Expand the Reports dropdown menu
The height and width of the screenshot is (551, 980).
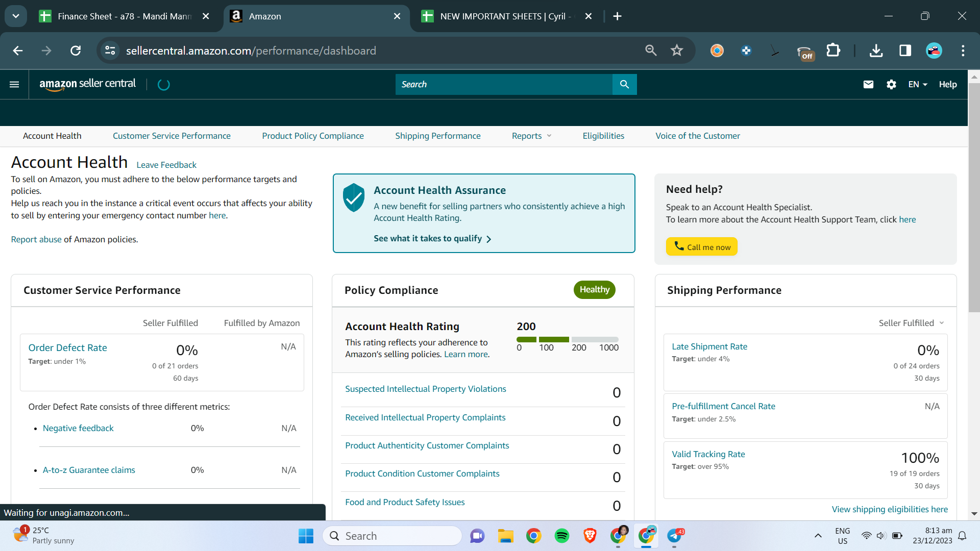pos(532,136)
